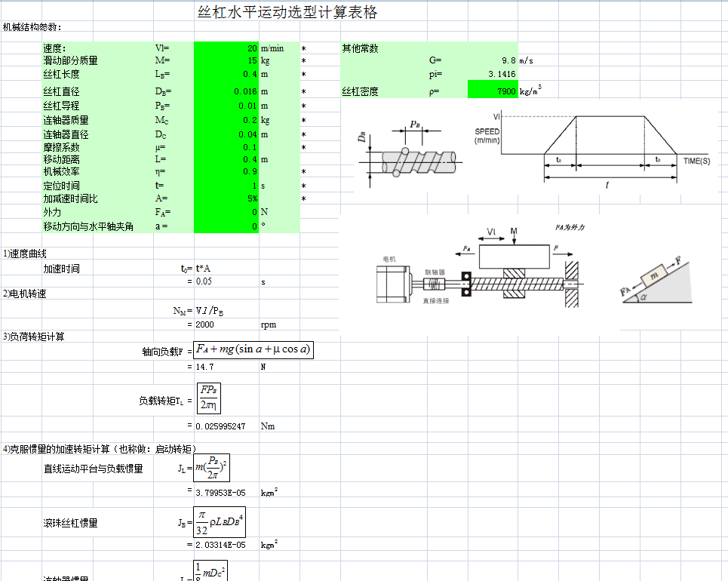Select the mechanical efficiency value 0.9
Image resolution: width=728 pixels, height=581 pixels.
click(x=226, y=173)
